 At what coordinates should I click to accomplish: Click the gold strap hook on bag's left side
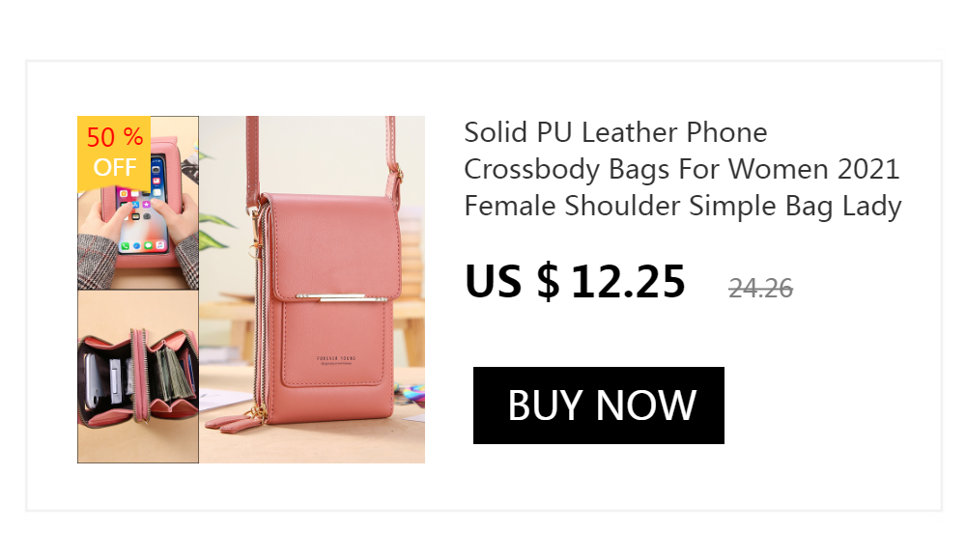pos(254,231)
